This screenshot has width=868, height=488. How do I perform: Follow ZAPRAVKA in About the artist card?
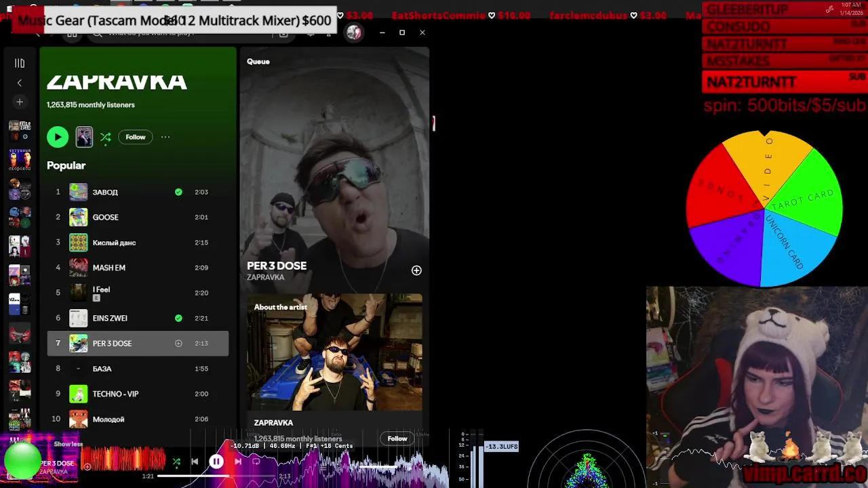pyautogui.click(x=397, y=439)
